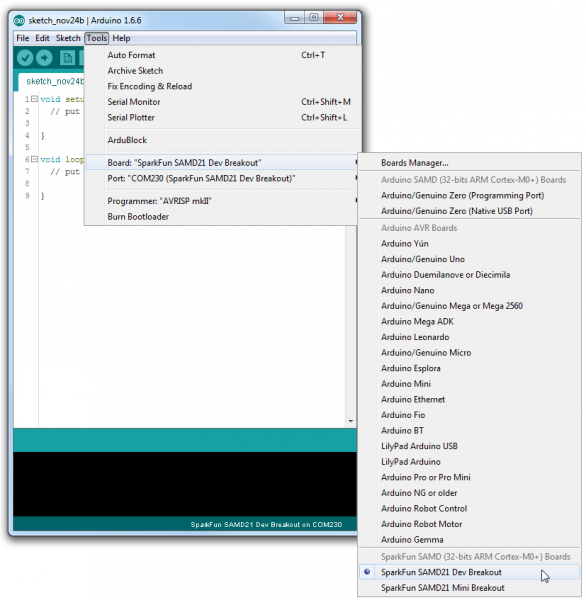Expand the Programmer AVRISP mkII submenu
586x600 pixels.
click(x=223, y=201)
